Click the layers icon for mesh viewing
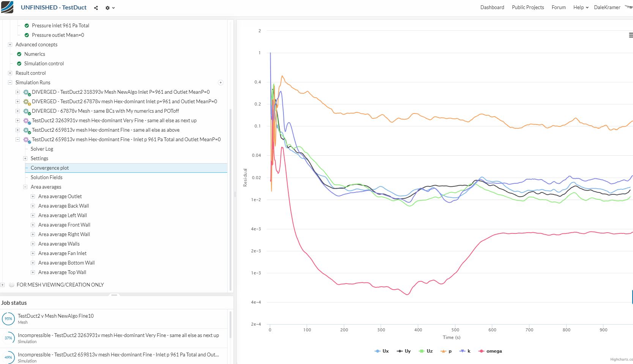The width and height of the screenshot is (633, 364). tap(11, 285)
